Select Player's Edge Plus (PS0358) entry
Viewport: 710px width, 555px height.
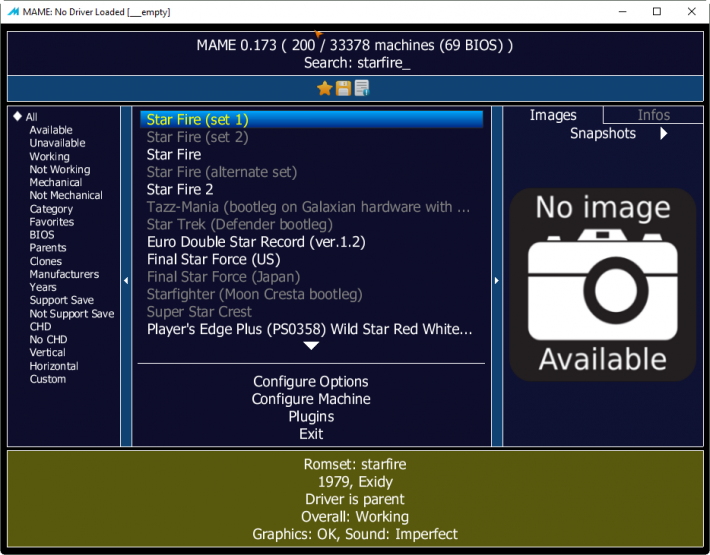click(x=311, y=329)
